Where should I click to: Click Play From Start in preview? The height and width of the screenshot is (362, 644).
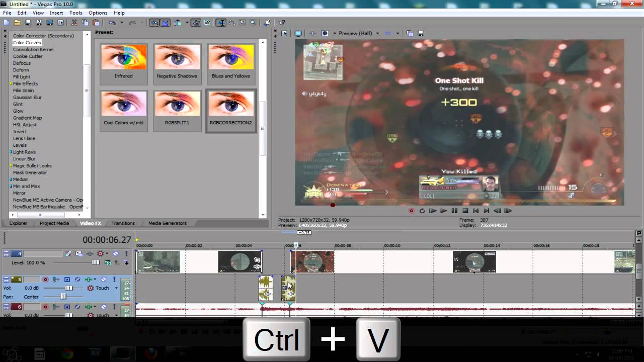433,211
